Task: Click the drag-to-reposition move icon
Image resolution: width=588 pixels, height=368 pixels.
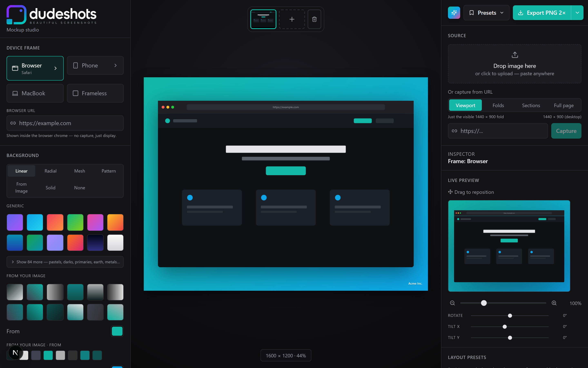Action: coord(450,192)
